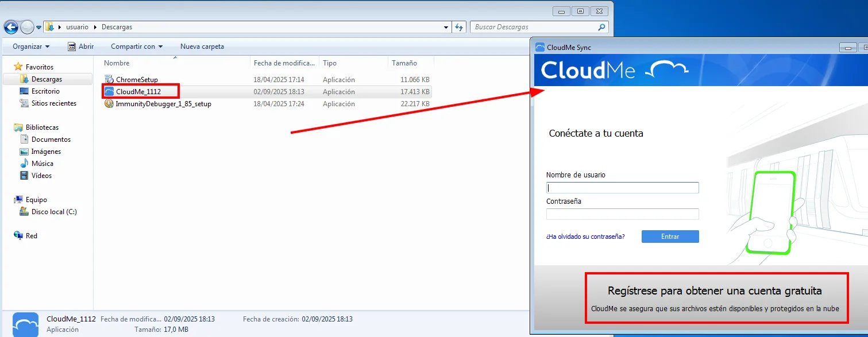Click the '¿Ha olvidado su contraseña?' link
This screenshot has width=868, height=337.
pyautogui.click(x=585, y=237)
